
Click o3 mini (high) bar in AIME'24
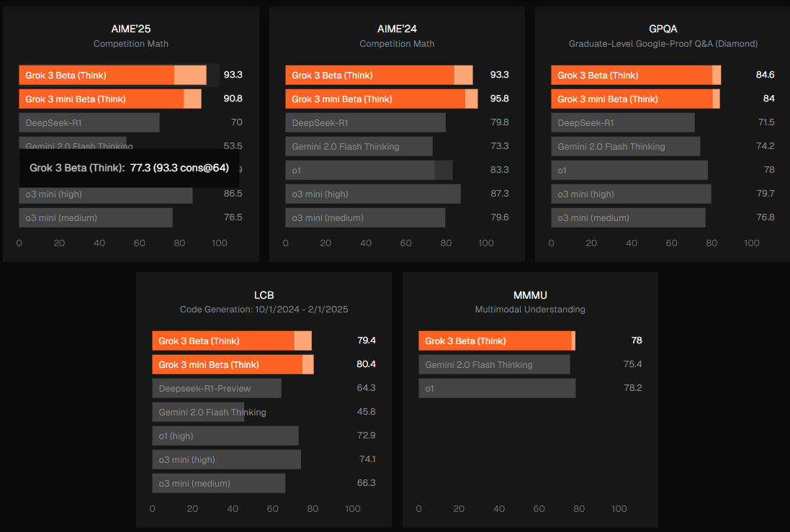tap(373, 194)
